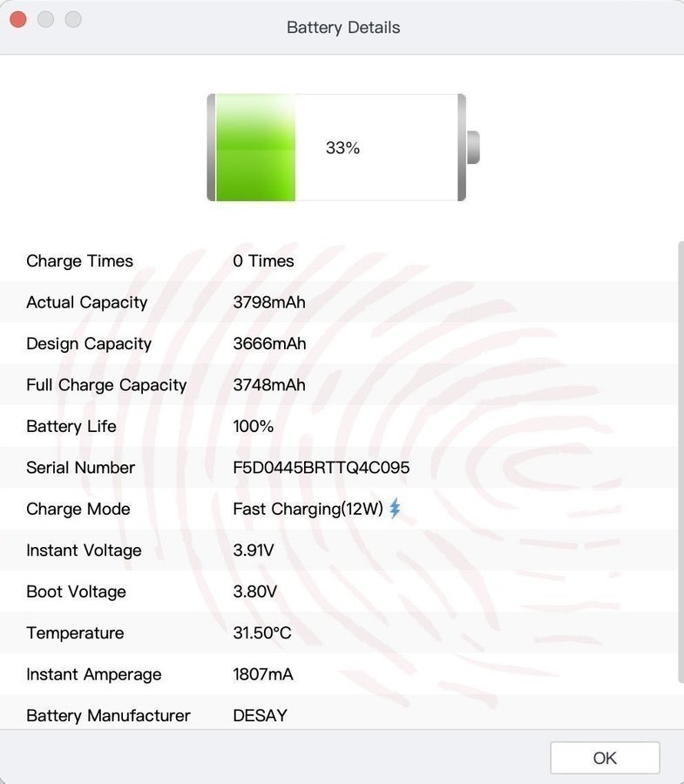This screenshot has width=684, height=784.
Task: Select the serial number F5D0445BRTTQ4C095
Action: pos(321,468)
